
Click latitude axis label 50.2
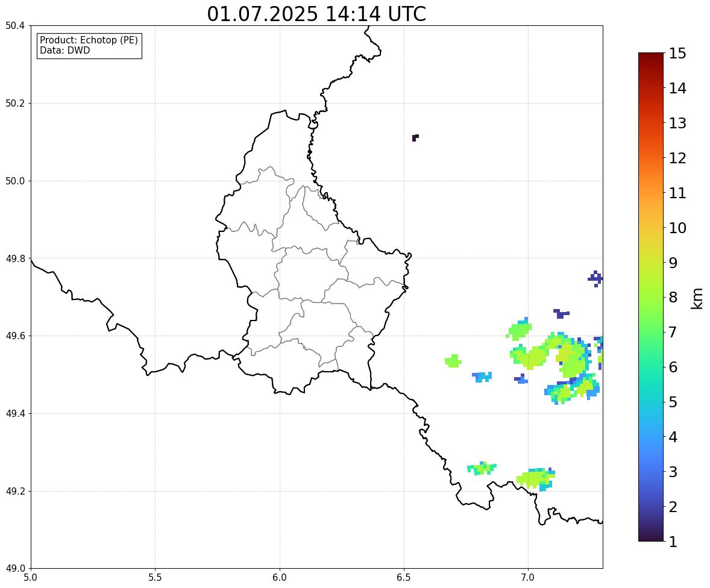pyautogui.click(x=15, y=103)
